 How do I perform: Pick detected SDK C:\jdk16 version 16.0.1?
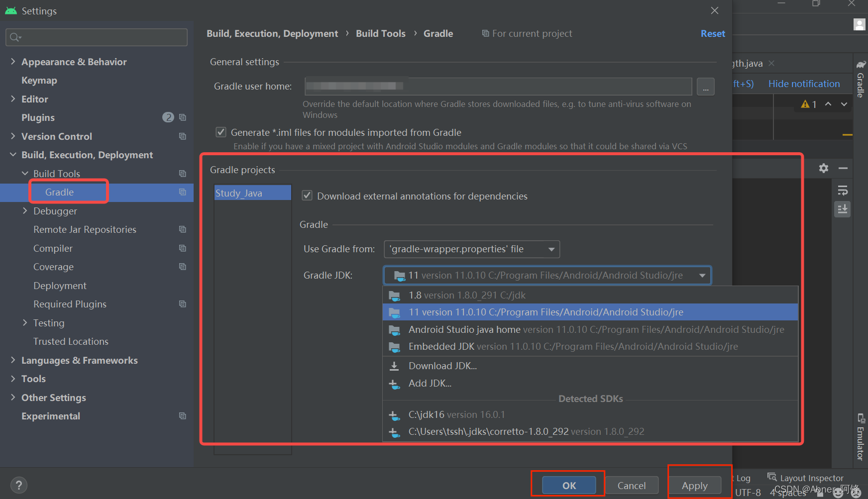[590, 415]
